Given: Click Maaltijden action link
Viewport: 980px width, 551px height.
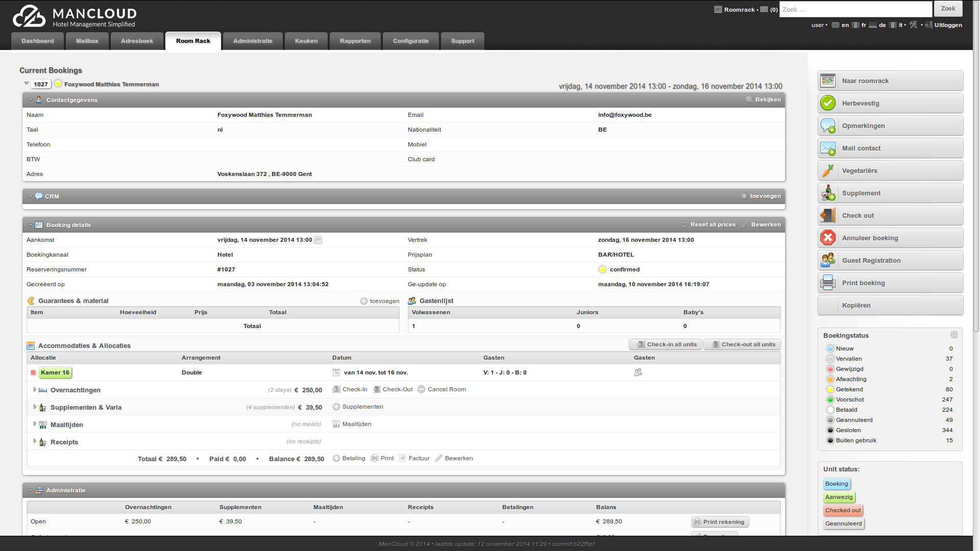Looking at the screenshot, I should (x=352, y=424).
